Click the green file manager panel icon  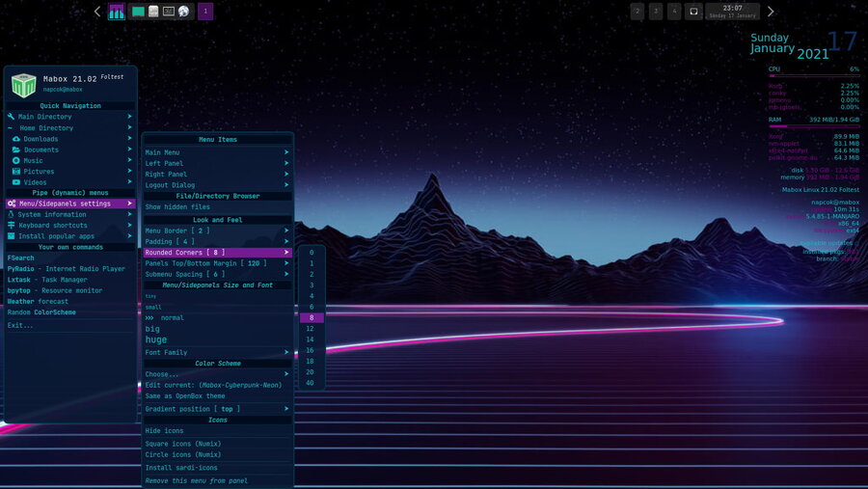pos(138,12)
